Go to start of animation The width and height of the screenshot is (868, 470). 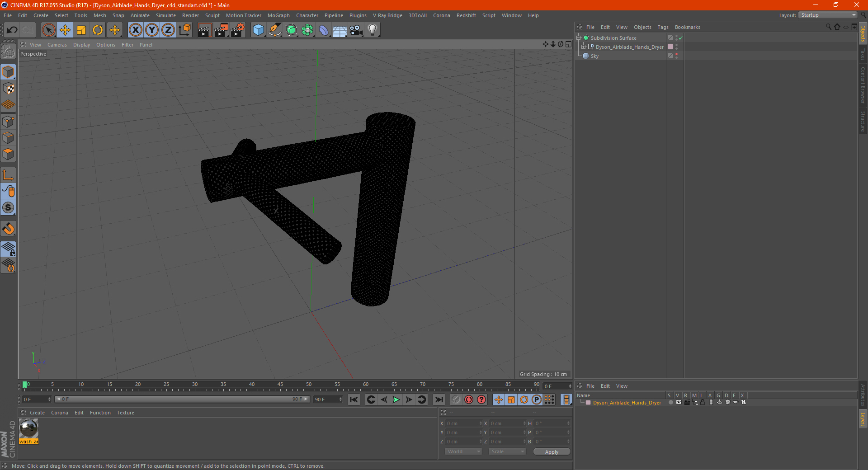(354, 399)
